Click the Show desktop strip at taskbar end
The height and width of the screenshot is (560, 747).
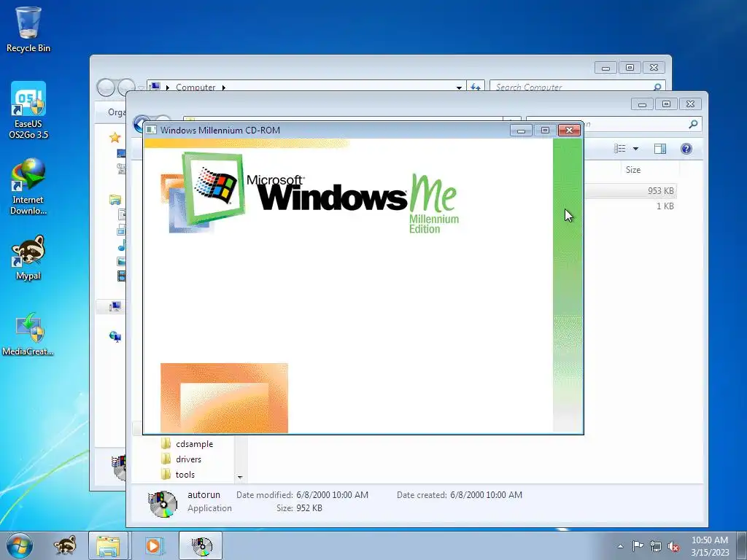coord(742,545)
